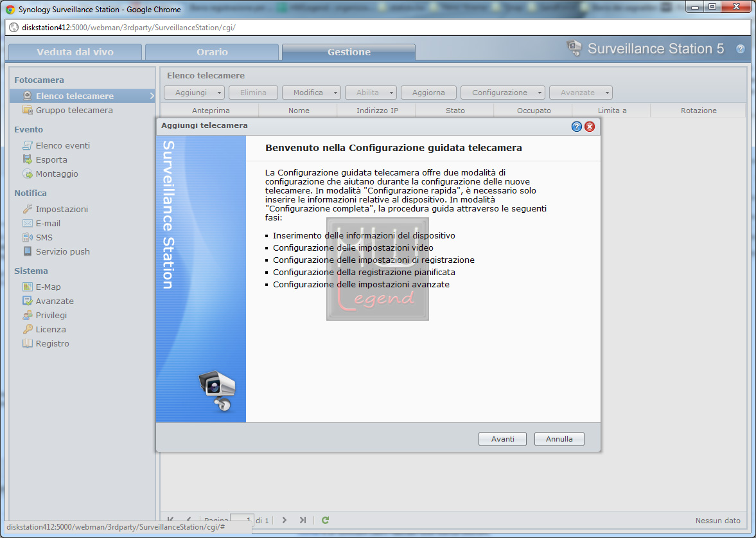
Task: Click the E-Map icon
Action: tap(28, 287)
